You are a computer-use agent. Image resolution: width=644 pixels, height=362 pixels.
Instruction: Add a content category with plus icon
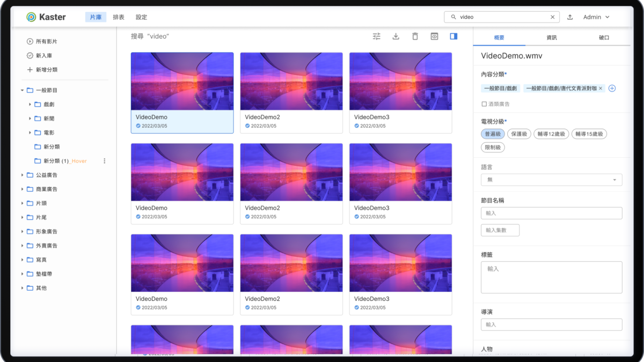click(x=612, y=88)
